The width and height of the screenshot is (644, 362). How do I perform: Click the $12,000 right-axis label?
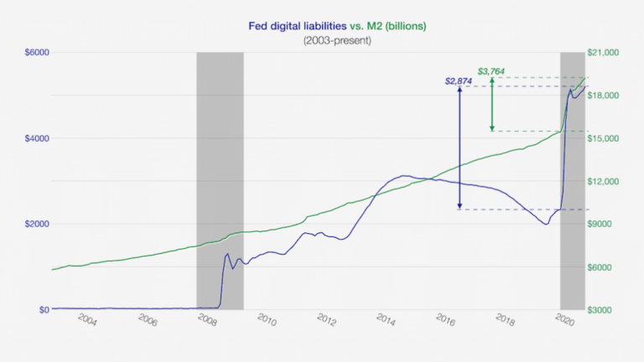[605, 181]
